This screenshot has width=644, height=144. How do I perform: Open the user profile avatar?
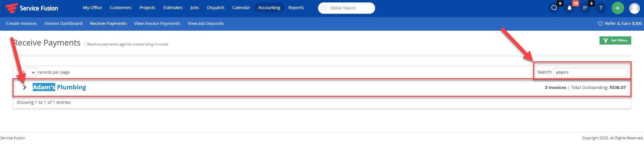[x=635, y=8]
